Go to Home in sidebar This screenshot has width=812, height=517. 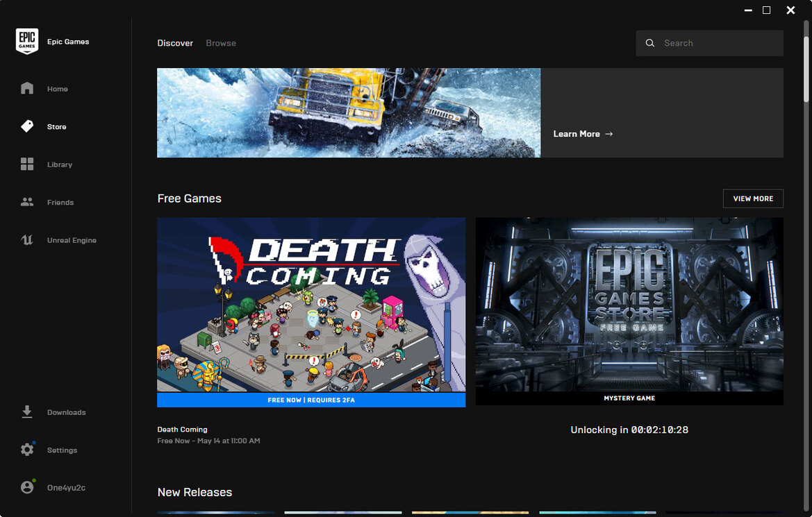coord(58,89)
